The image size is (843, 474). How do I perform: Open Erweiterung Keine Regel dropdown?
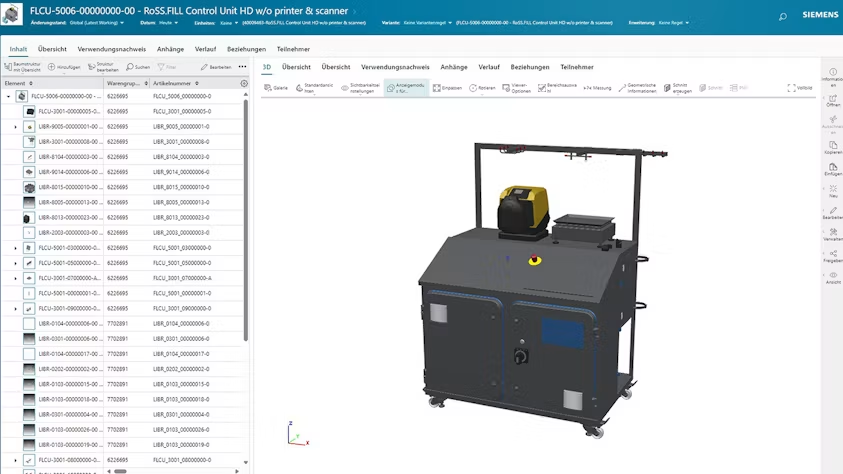(674, 23)
